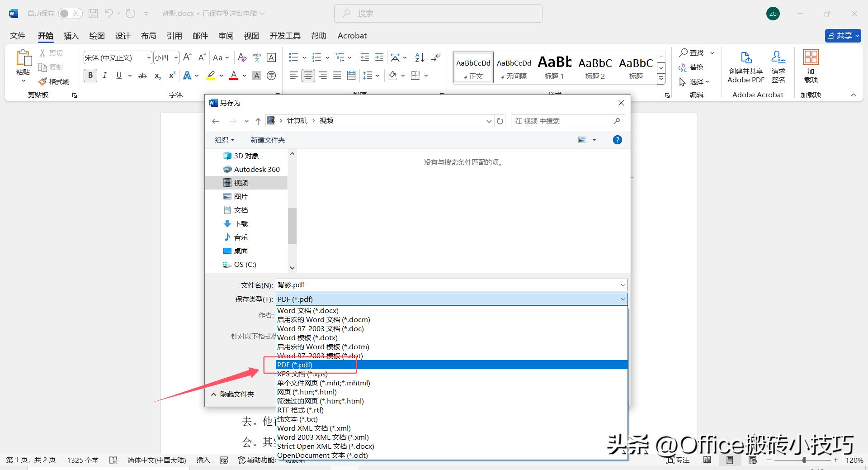868x470 pixels.
Task: Toggle the AutoSave switch
Action: (71, 14)
